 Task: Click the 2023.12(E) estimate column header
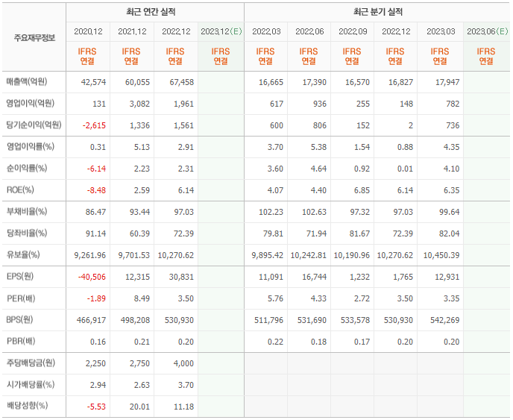pos(221,31)
